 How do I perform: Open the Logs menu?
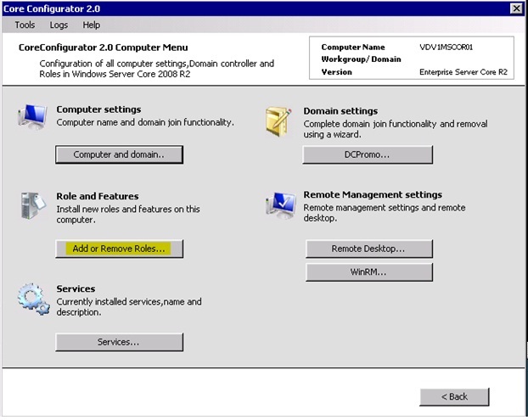coord(58,25)
